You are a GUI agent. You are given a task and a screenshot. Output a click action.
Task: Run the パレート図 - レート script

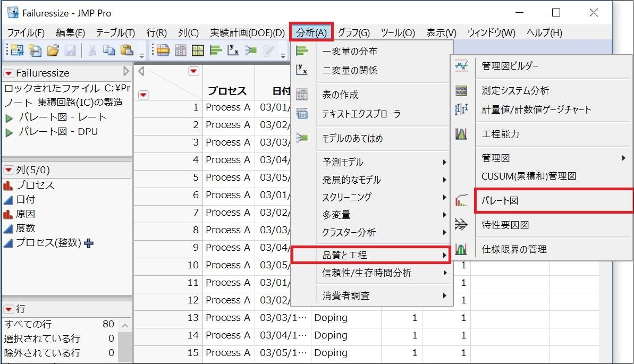coord(9,117)
